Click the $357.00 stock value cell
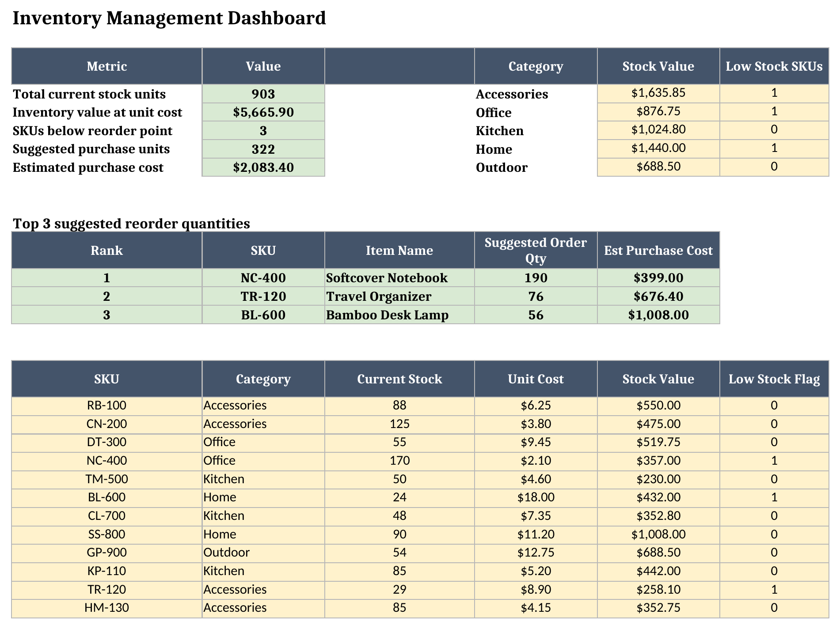Image resolution: width=840 pixels, height=629 pixels. click(x=658, y=461)
